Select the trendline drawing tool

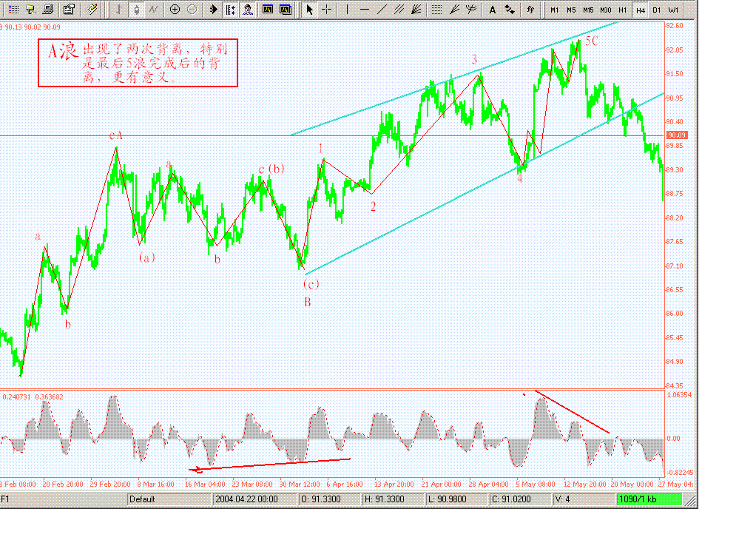click(382, 9)
